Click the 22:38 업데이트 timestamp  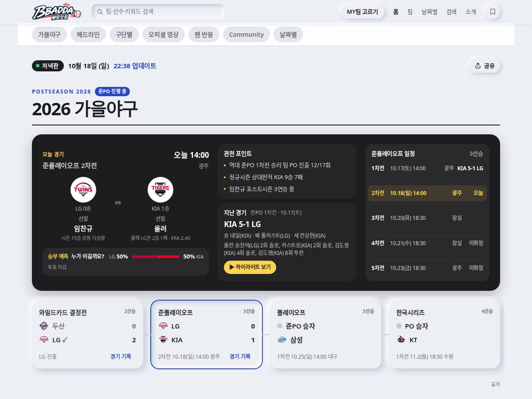pyautogui.click(x=135, y=66)
